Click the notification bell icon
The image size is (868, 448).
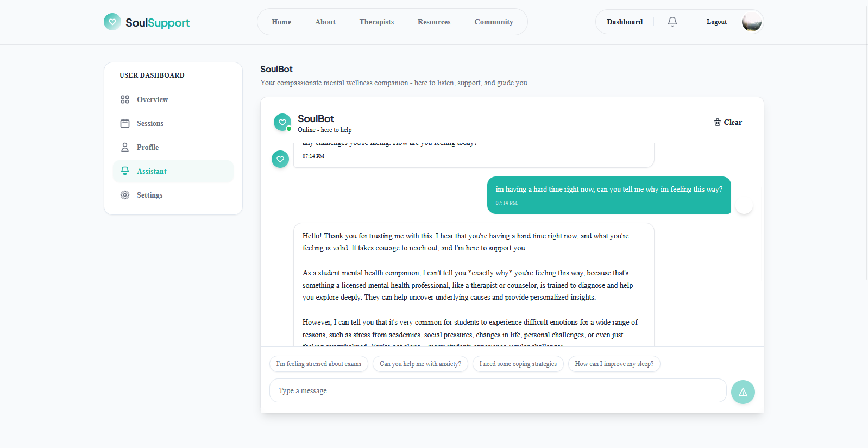[672, 22]
